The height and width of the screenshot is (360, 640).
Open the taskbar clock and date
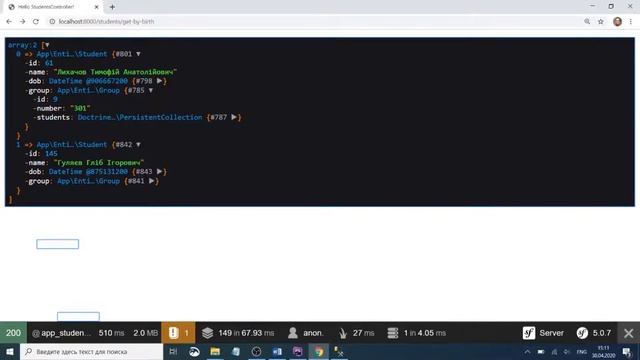[603, 351]
